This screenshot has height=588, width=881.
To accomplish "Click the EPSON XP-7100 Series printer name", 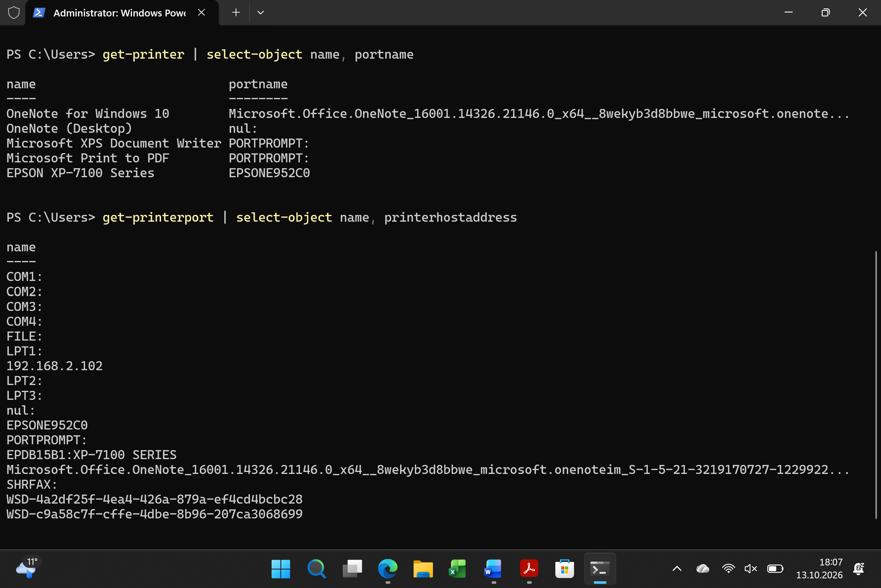I will pos(80,173).
